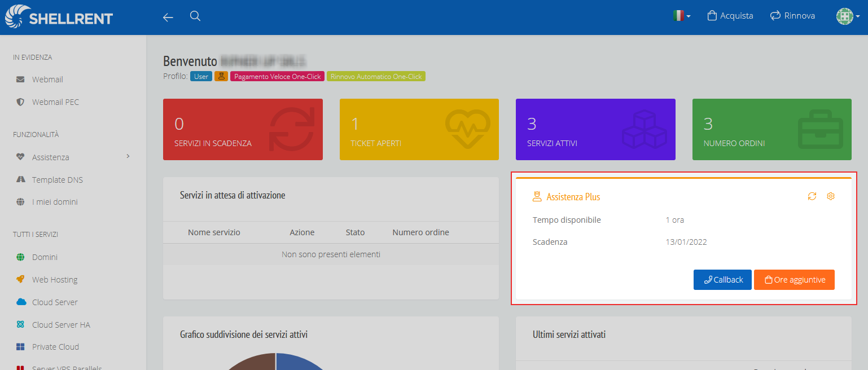The image size is (868, 370).
Task: Click the Template DNS road icon
Action: [20, 179]
